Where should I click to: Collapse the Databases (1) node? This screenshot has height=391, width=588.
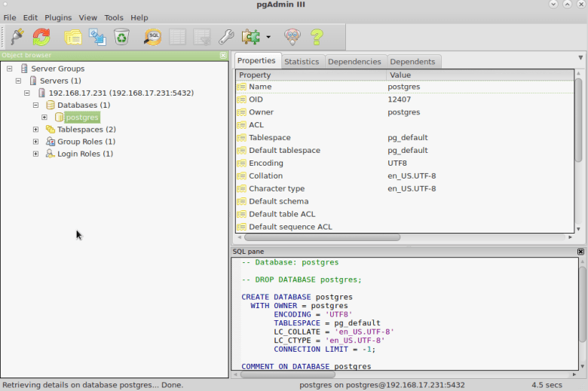35,105
